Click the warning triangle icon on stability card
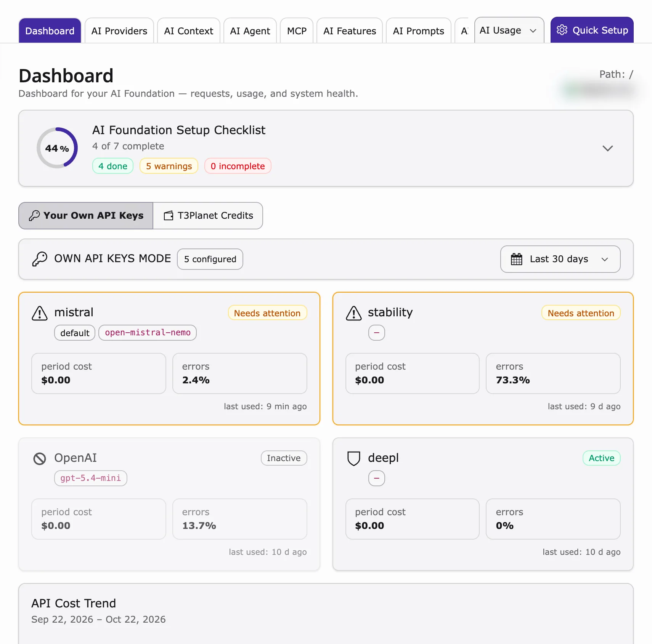 point(354,313)
